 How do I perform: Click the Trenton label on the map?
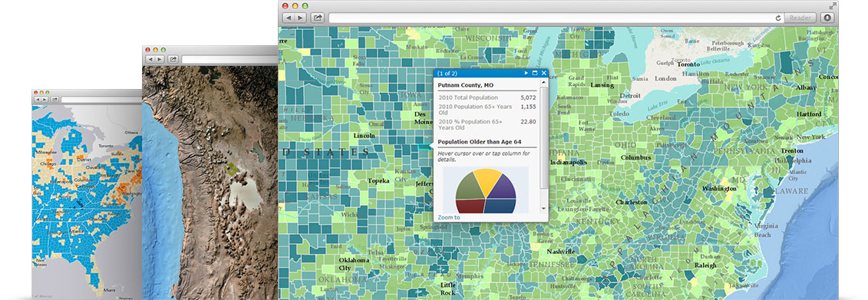[x=791, y=150]
